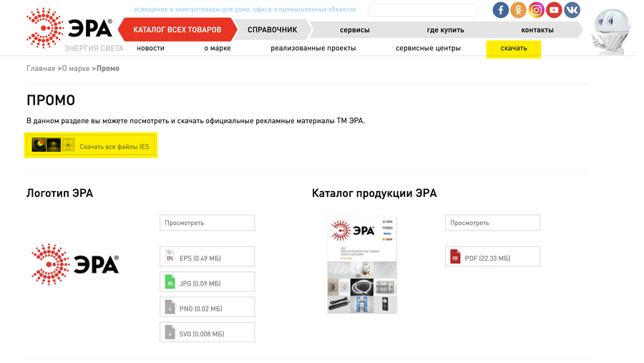Open the СПРАВОЧНИК menu item
Viewport: 644px width, 363px height.
click(273, 29)
